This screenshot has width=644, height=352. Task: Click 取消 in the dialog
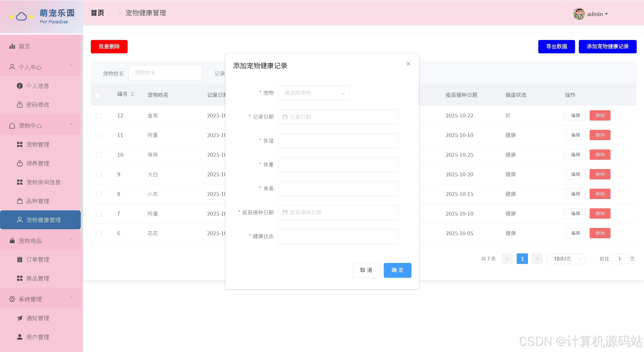[x=366, y=270]
